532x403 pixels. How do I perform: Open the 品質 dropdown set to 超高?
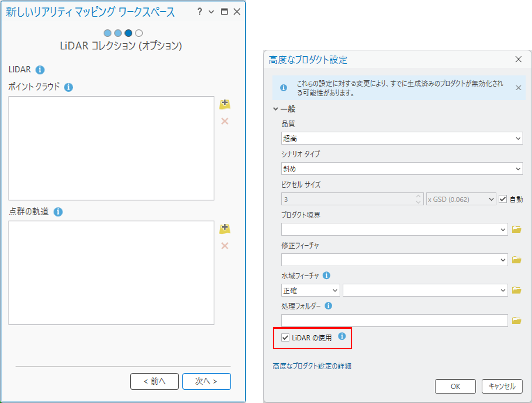402,138
